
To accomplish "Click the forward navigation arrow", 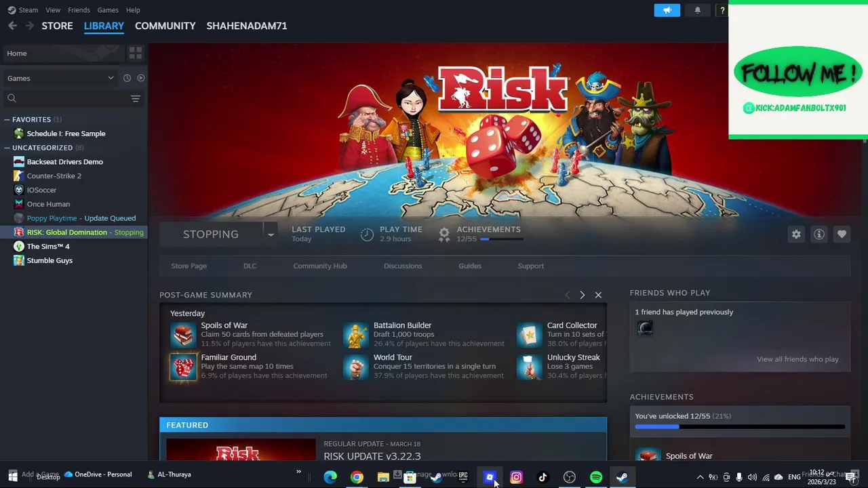I will pyautogui.click(x=29, y=26).
